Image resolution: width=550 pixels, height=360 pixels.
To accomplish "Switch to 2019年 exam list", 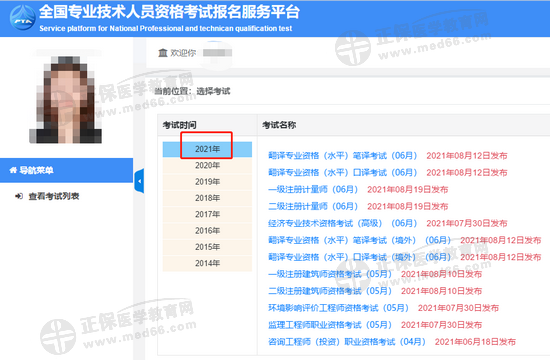I will pos(207,182).
